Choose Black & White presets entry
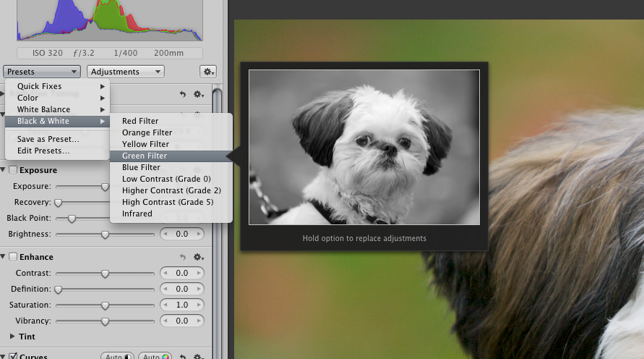Screen dimensions: 644x359 (57, 121)
